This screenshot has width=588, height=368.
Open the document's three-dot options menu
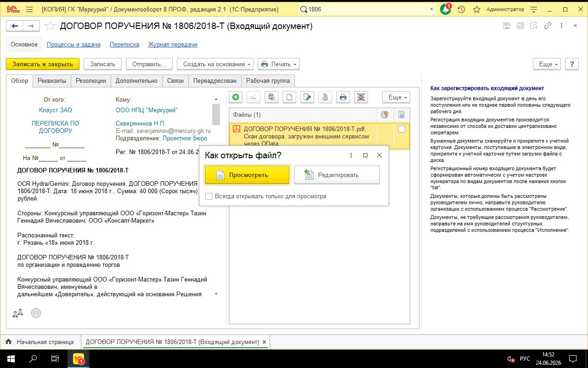(x=561, y=26)
